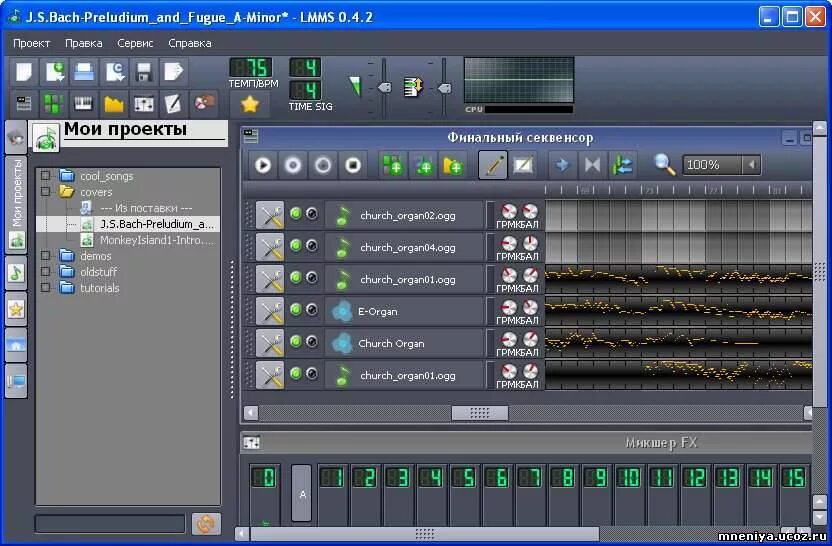This screenshot has width=832, height=546.
Task: Add a sample track in song editor
Action: pyautogui.click(x=423, y=166)
